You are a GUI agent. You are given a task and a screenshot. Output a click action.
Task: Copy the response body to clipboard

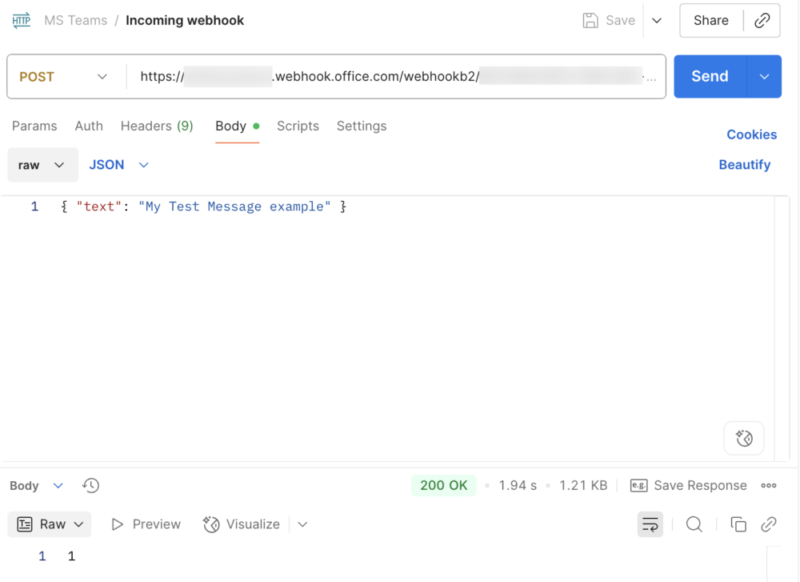738,524
